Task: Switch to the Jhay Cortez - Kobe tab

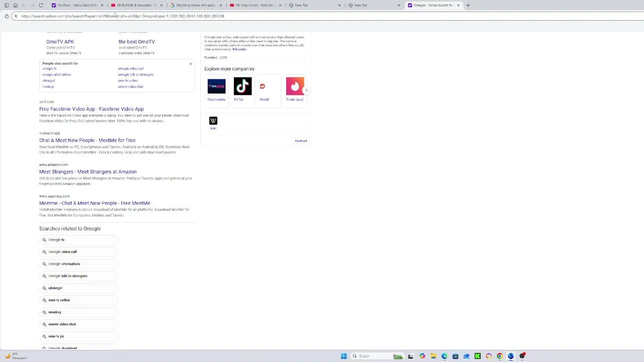Action: 256,5
